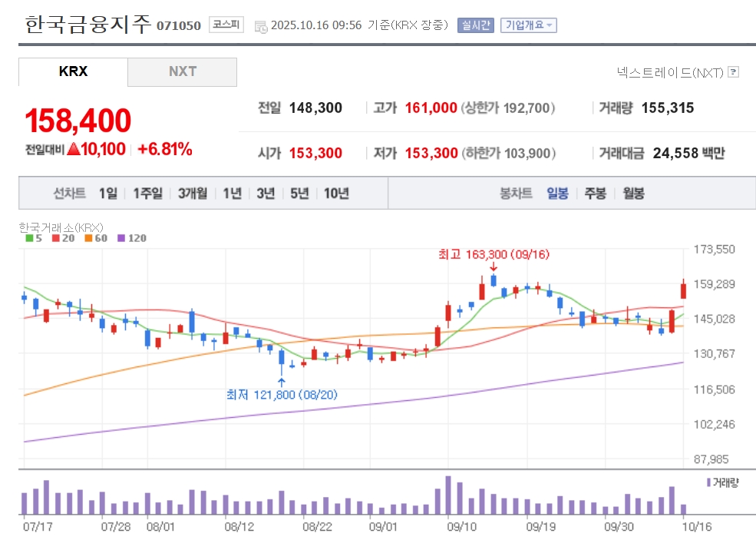The image size is (756, 550).
Task: Click the lower limit text 하한가 103,900
Action: pos(509,153)
